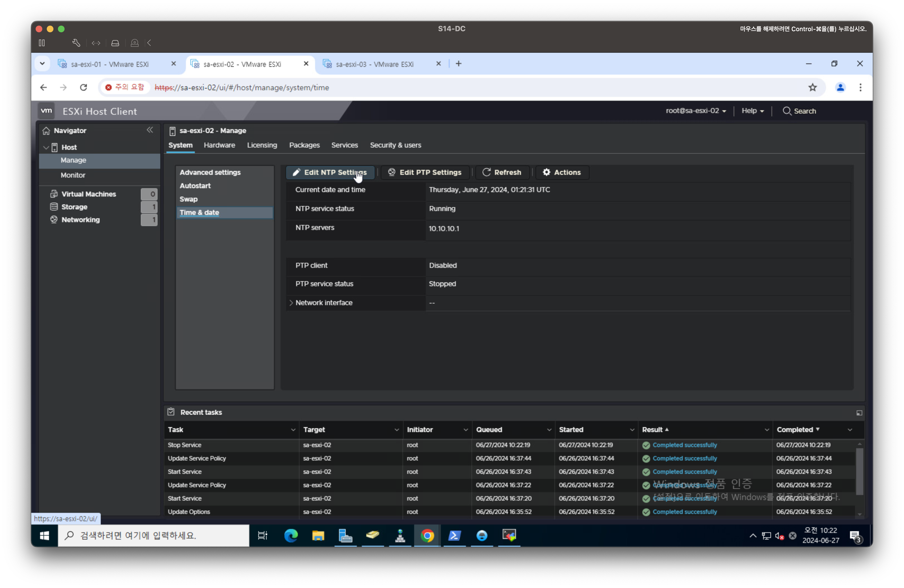
Task: Collapse the Host tree node
Action: (x=46, y=147)
